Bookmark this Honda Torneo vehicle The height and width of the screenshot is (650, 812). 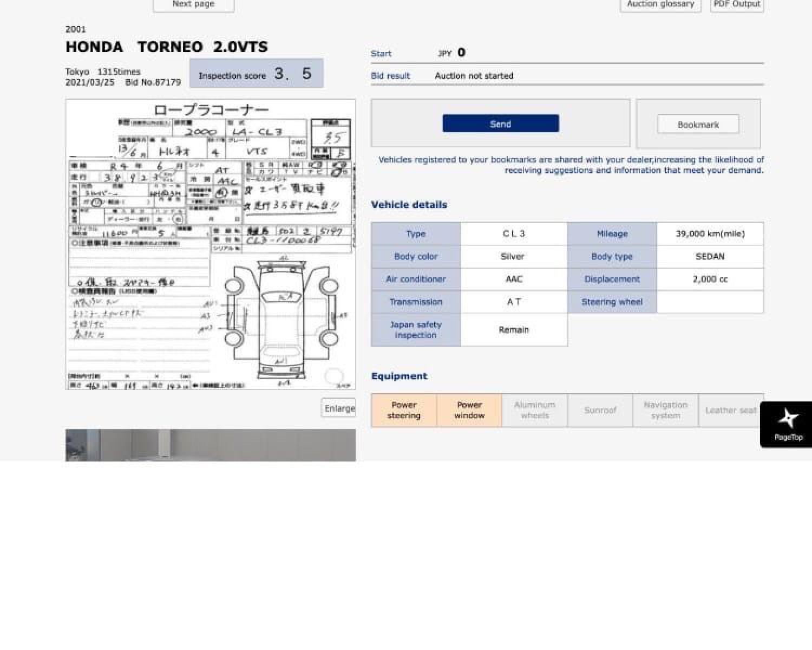pos(698,124)
